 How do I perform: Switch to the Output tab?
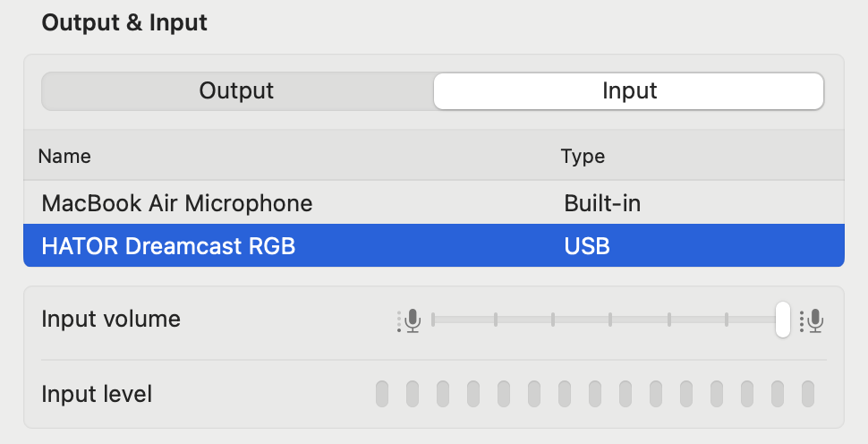point(237,91)
